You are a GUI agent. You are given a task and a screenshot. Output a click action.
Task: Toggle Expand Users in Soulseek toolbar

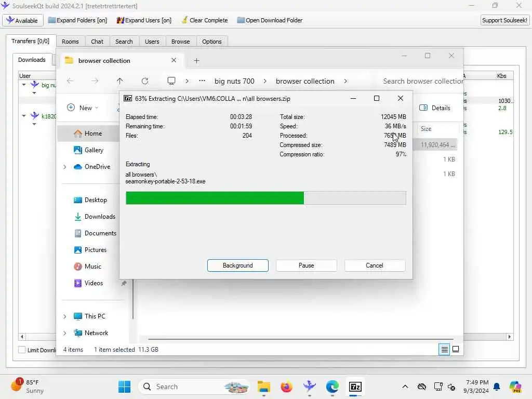tap(144, 20)
